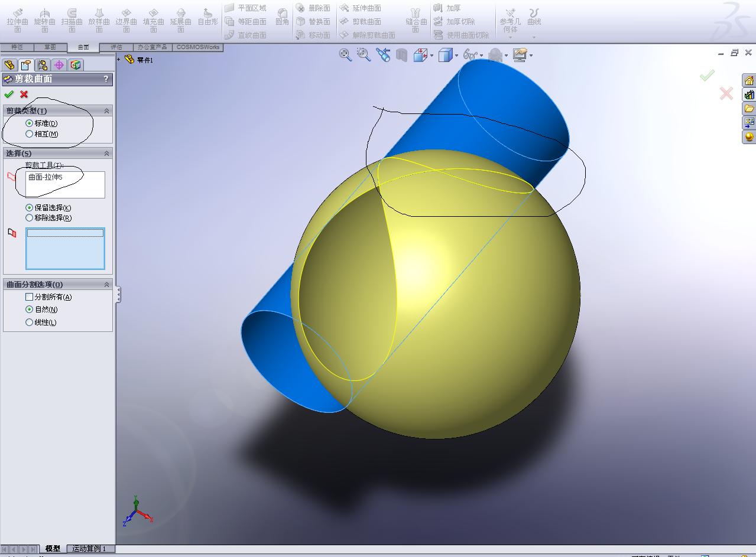Open the PropertyManager panel tab

coord(26,65)
